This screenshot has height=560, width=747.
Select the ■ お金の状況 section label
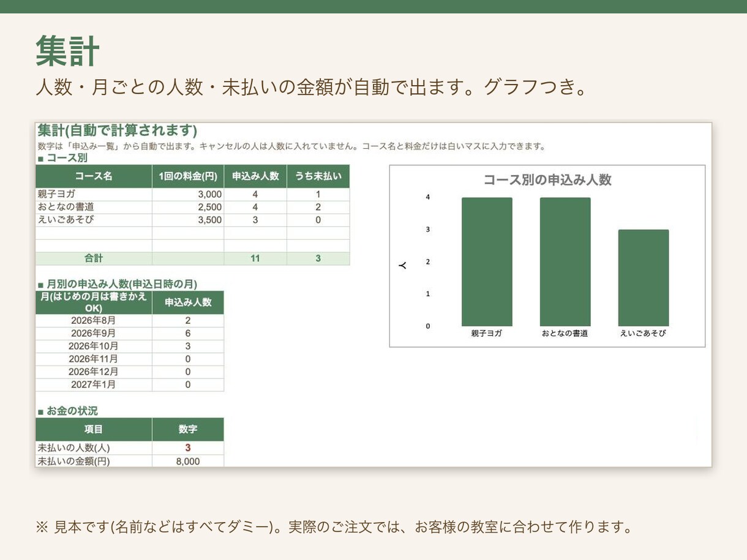67,411
